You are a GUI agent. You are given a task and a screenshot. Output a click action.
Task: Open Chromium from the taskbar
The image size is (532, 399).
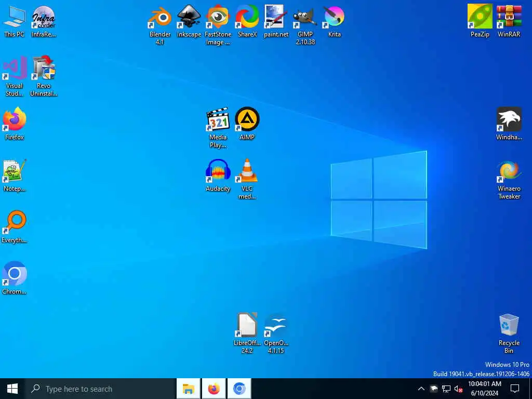(x=239, y=389)
